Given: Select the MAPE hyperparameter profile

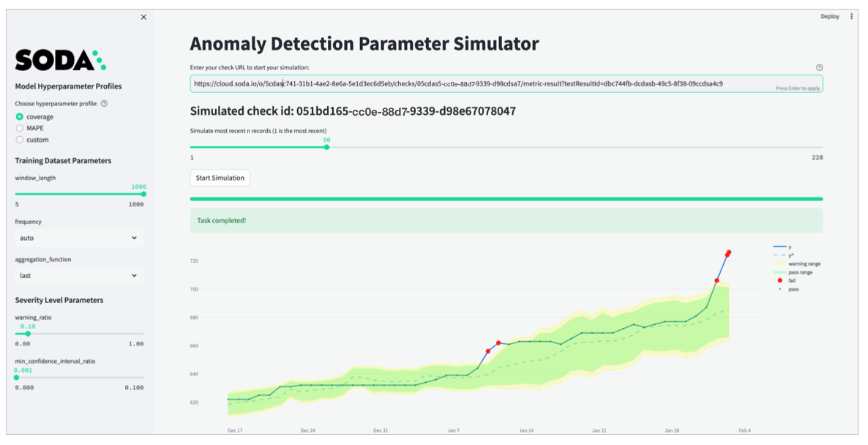Looking at the screenshot, I should 20,128.
